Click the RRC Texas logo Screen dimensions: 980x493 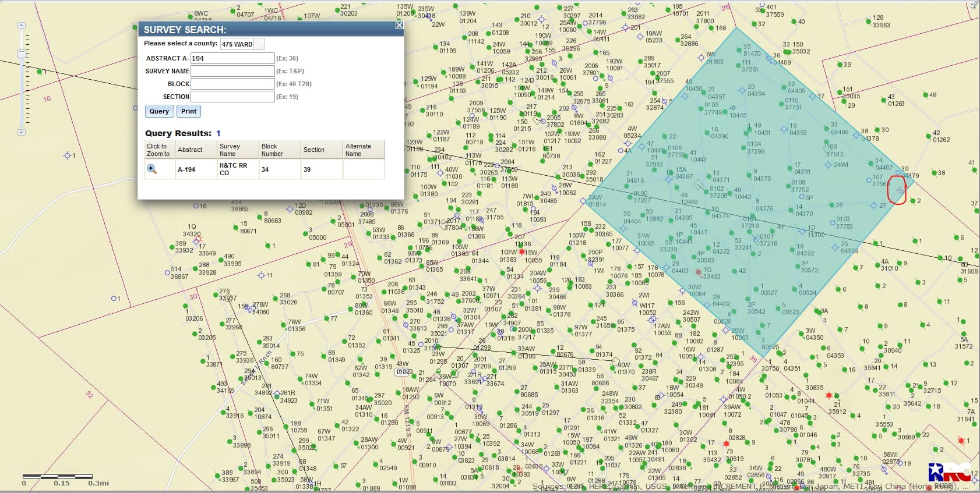(x=949, y=472)
